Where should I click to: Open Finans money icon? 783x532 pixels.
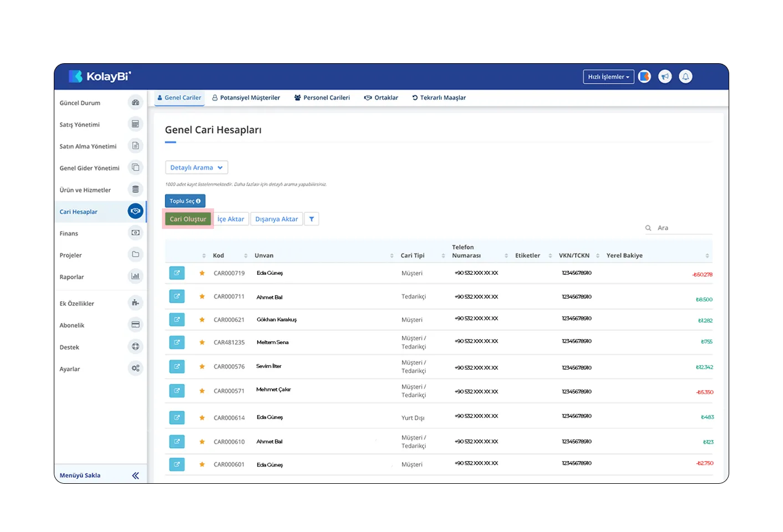[135, 233]
